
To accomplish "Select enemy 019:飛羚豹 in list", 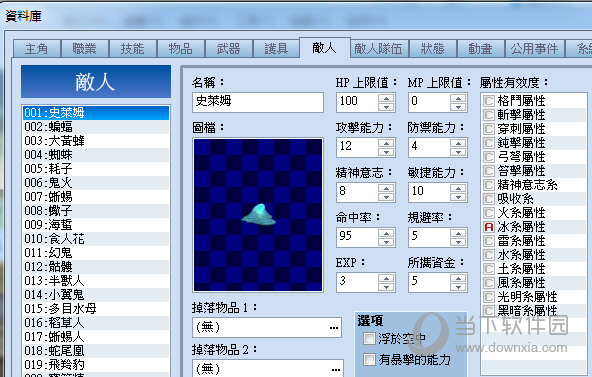I will pos(96,364).
